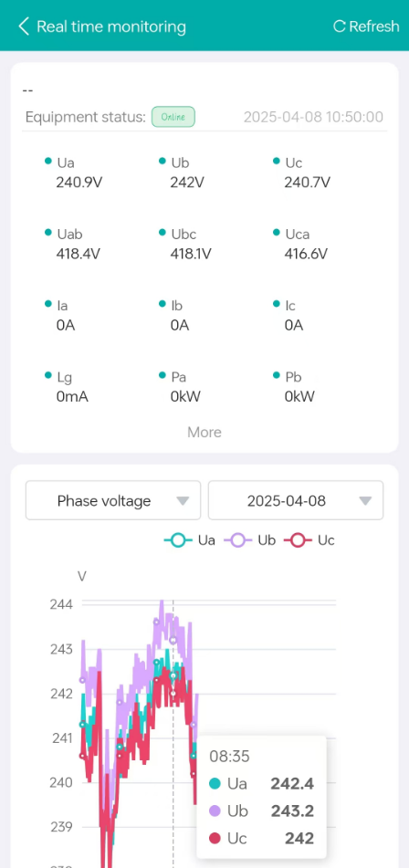Screen dimensions: 409x868
Task: Tap the teal dot beside Lg
Action: [48, 375]
